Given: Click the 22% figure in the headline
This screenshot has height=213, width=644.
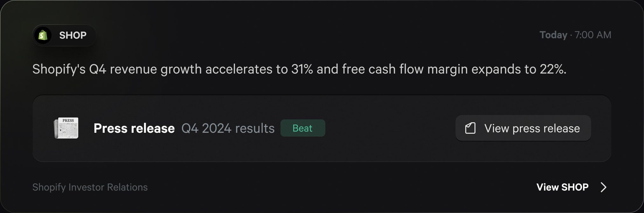Looking at the screenshot, I should 552,69.
